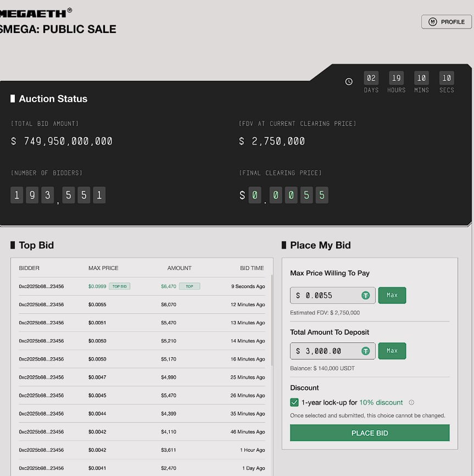Select the 10% discount link text
Viewport: 474px width, 476px height.
point(381,402)
